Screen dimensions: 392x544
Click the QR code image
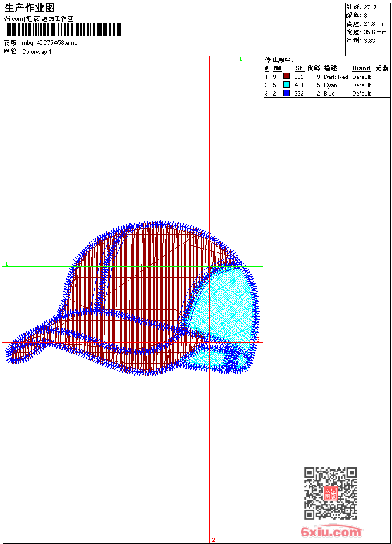(x=330, y=493)
